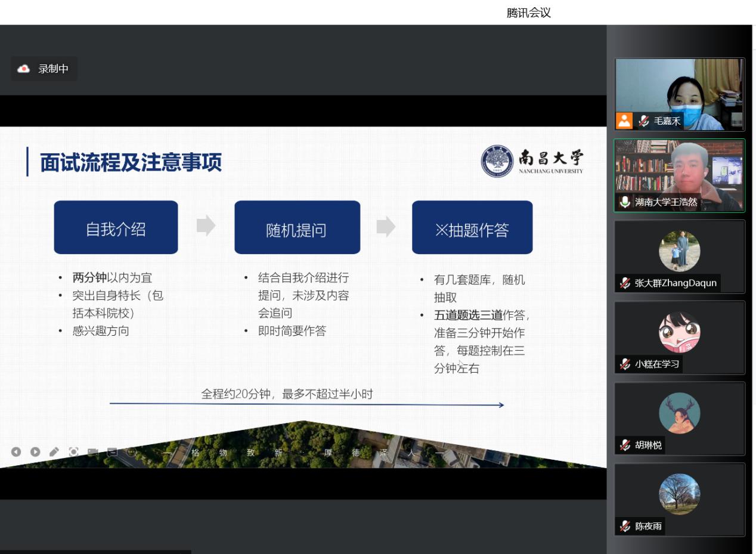This screenshot has height=554, width=756.
Task: Select 毛嘉禾's video thumbnail
Action: point(679,89)
